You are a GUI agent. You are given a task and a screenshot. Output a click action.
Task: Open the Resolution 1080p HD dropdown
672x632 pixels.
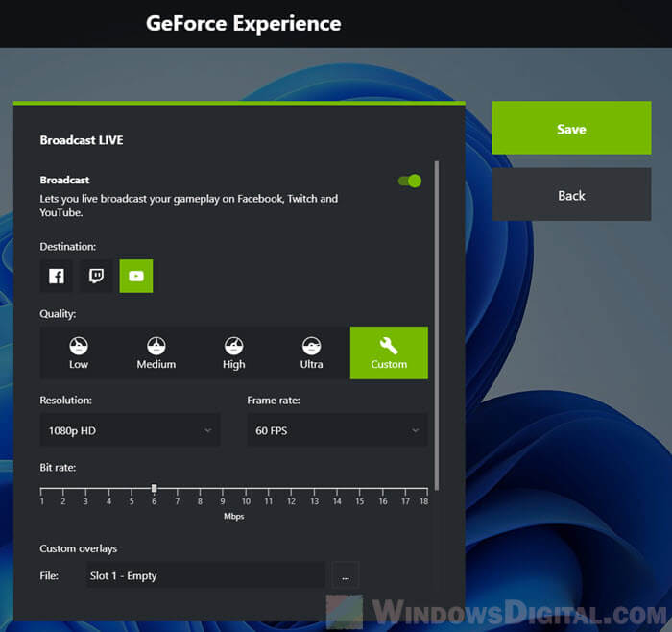tap(131, 430)
